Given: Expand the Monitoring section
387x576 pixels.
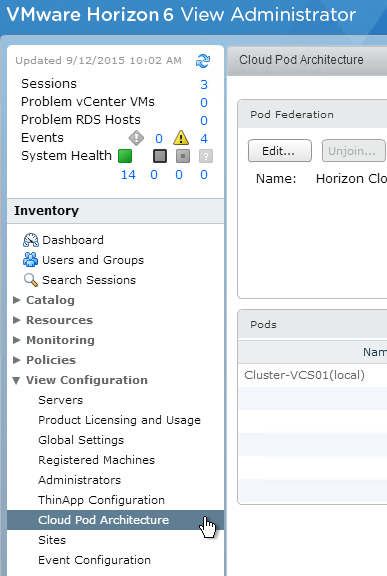Looking at the screenshot, I should (x=17, y=340).
